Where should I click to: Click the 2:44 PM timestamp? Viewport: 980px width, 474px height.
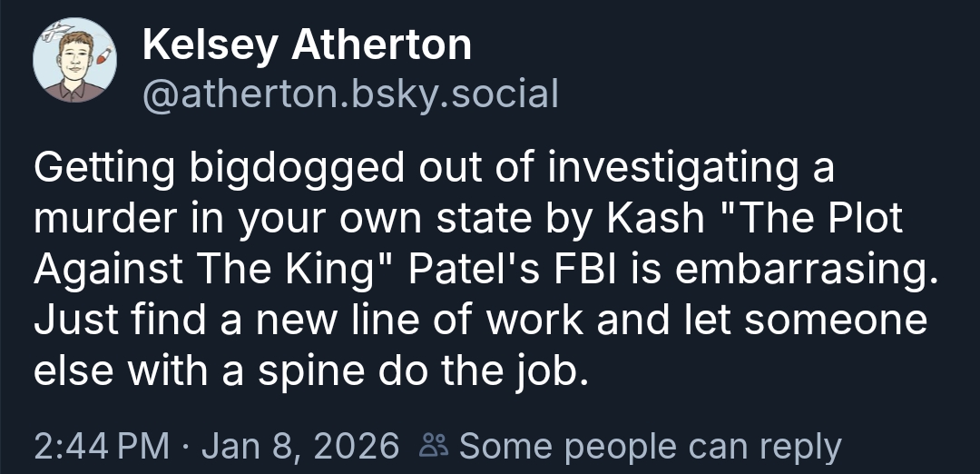(x=101, y=446)
